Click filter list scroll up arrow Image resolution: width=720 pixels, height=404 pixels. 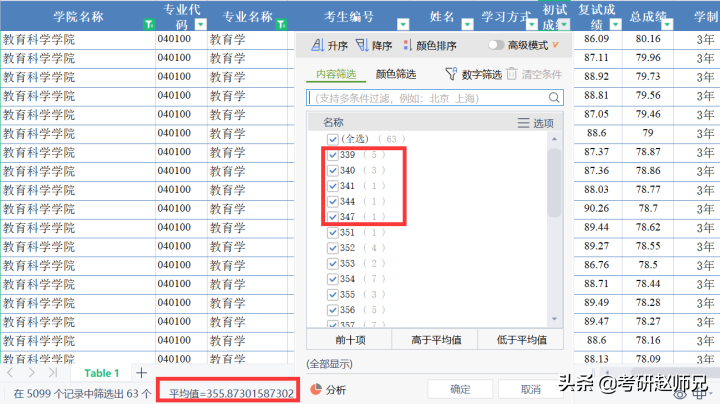pos(554,139)
